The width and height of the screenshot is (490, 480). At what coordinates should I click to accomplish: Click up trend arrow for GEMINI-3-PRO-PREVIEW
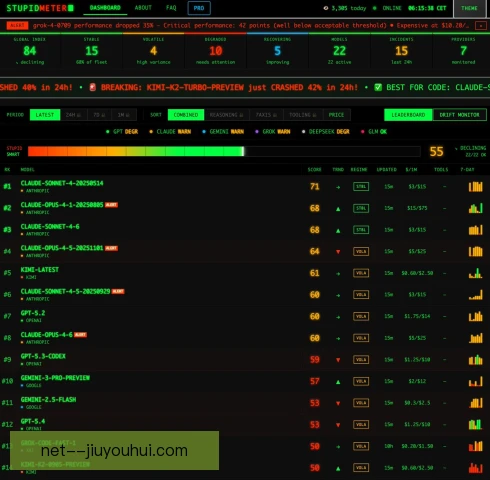[338, 382]
